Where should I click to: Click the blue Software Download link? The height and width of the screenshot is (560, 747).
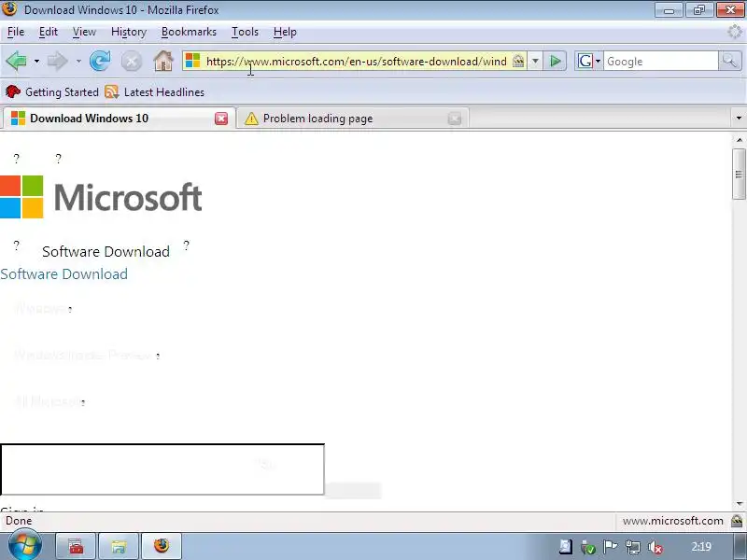click(x=63, y=273)
